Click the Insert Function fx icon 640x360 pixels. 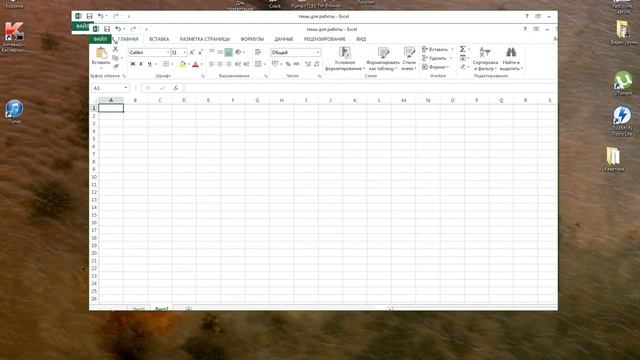(176, 88)
